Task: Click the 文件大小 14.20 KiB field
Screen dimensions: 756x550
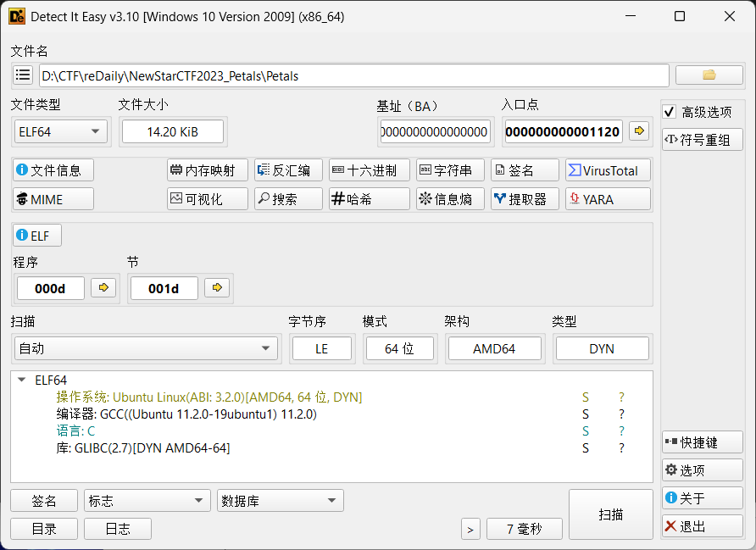Action: pos(173,131)
